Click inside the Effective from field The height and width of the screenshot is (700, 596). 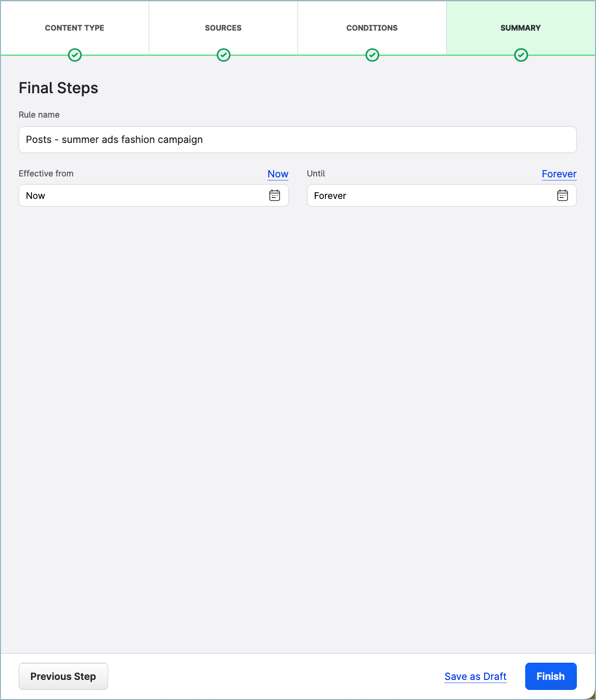pyautogui.click(x=143, y=195)
